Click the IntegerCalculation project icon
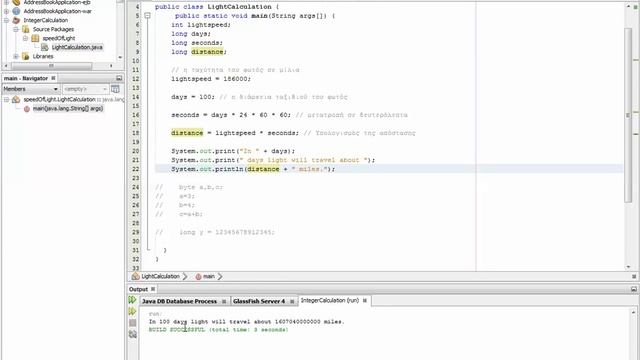Screen dimensions: 640x360 [x=16, y=20]
